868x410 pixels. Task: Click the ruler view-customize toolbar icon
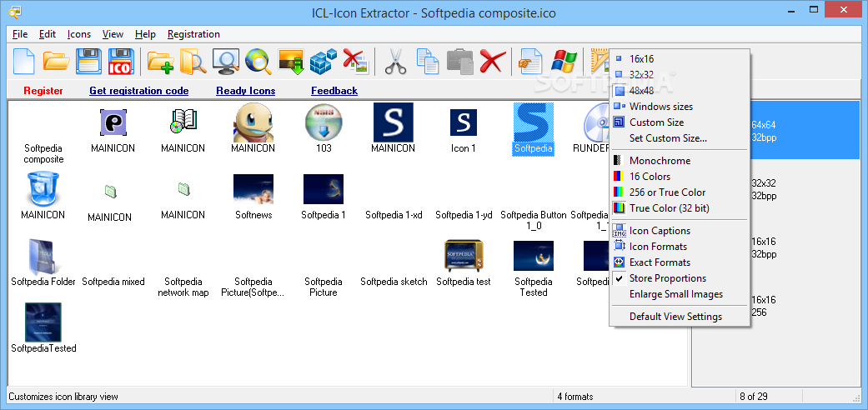(x=599, y=61)
